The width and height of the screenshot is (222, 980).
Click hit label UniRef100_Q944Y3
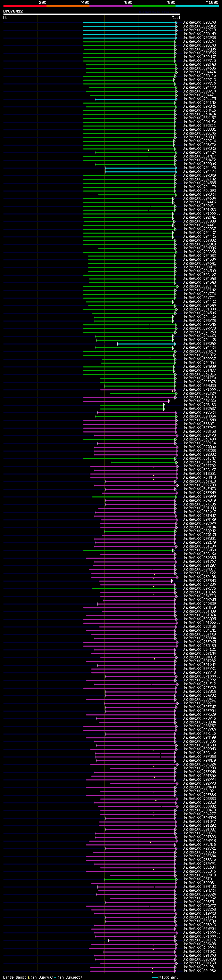199,88
